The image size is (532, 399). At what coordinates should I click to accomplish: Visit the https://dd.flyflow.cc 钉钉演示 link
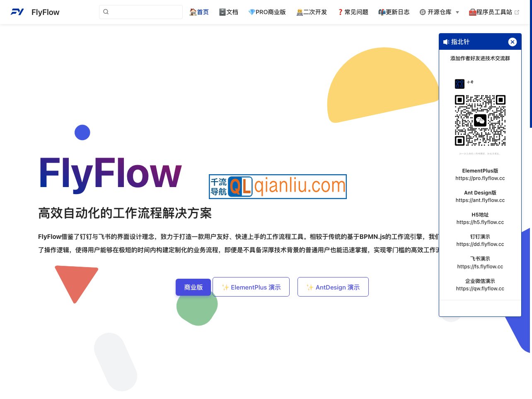pyautogui.click(x=480, y=244)
